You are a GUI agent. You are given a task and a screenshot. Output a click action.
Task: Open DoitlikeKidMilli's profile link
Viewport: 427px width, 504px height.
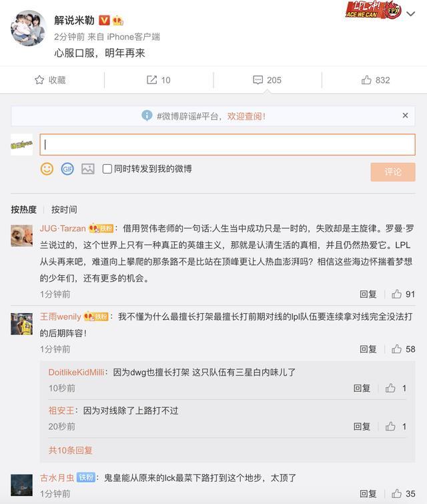[77, 372]
